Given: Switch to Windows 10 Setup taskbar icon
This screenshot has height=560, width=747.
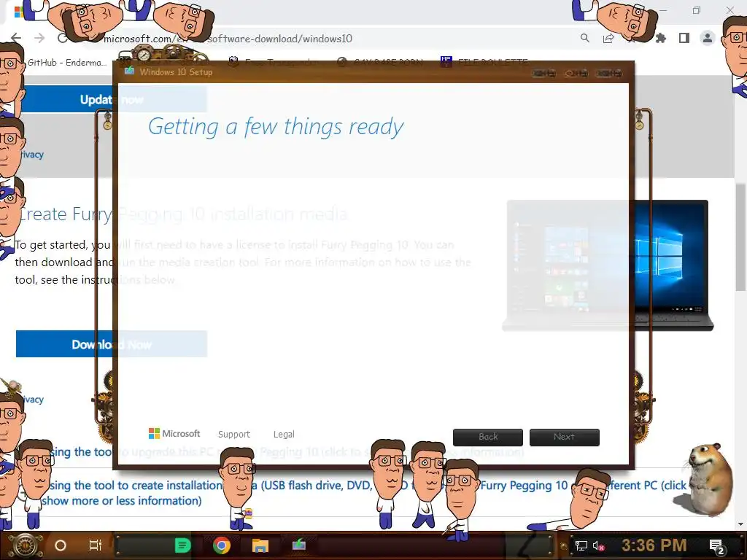Looking at the screenshot, I should (298, 545).
